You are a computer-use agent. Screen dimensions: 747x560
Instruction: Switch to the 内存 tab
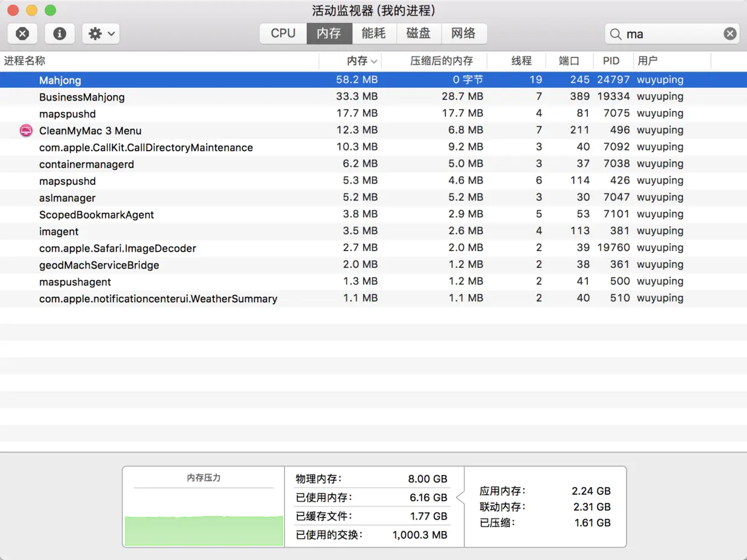tap(329, 34)
